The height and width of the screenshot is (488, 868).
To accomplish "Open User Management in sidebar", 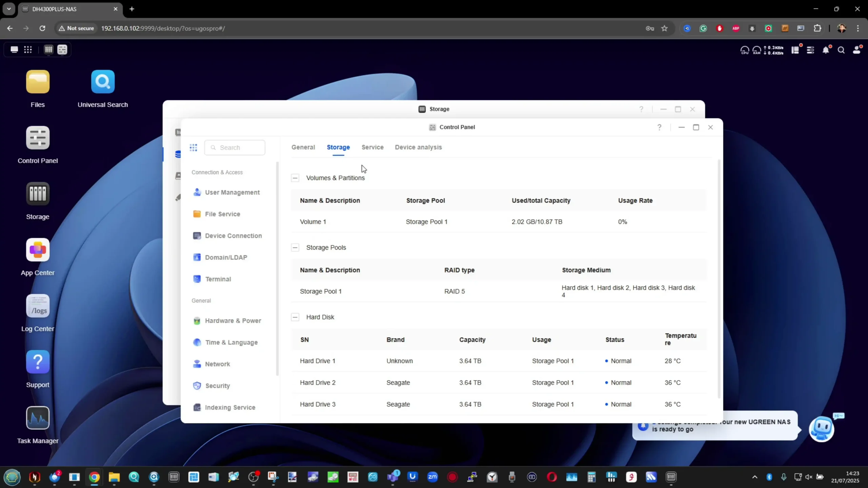I will pos(232,192).
